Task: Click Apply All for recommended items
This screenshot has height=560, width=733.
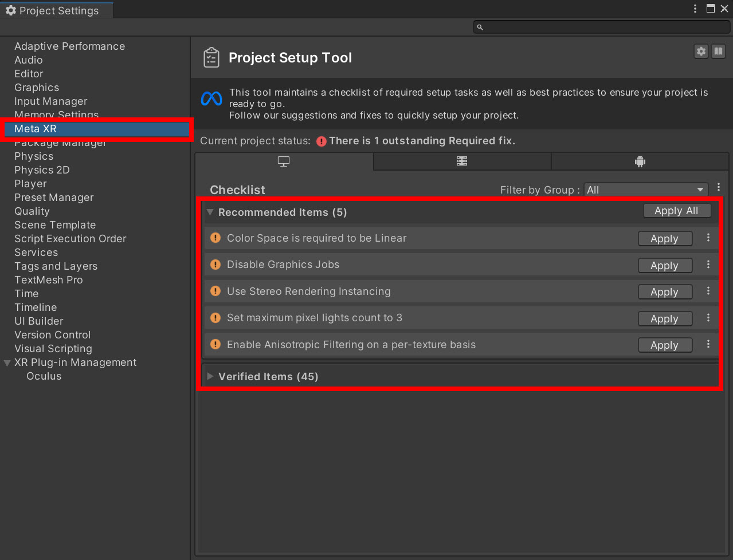Action: pos(677,211)
